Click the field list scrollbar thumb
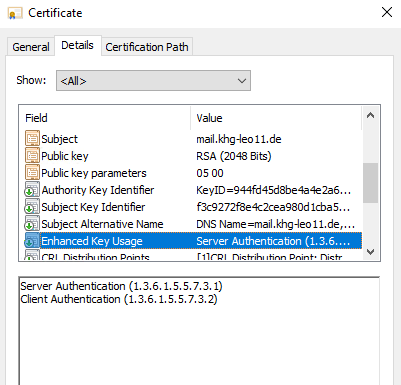The height and width of the screenshot is (385, 401). (370, 183)
